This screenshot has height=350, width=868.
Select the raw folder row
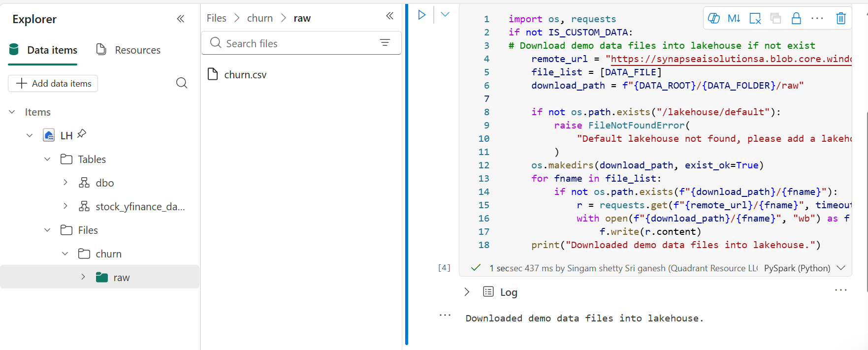pyautogui.click(x=99, y=277)
